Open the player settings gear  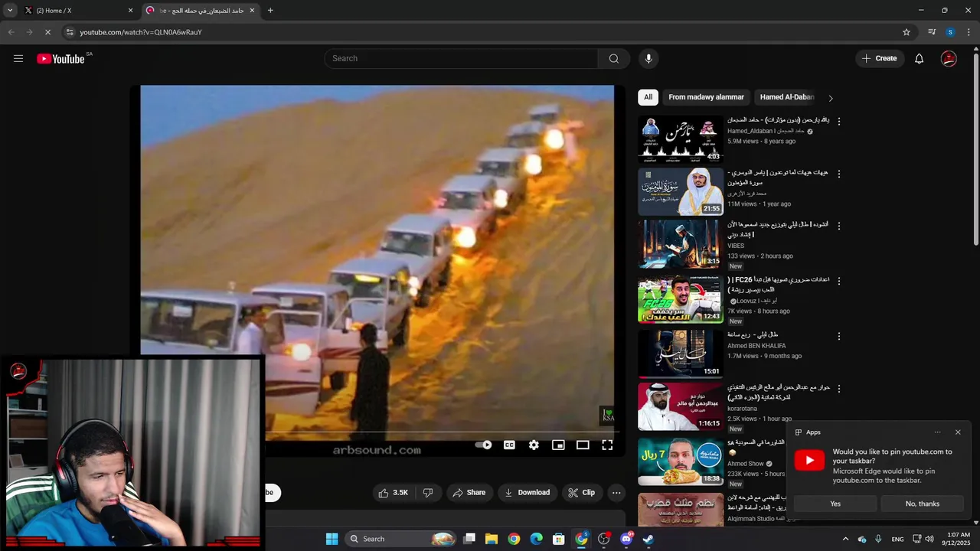[x=534, y=445]
